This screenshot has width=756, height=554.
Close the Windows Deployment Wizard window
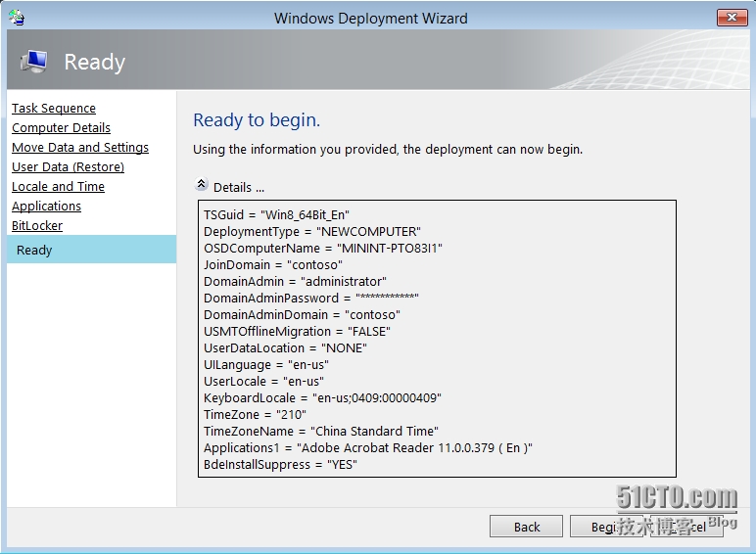click(732, 18)
